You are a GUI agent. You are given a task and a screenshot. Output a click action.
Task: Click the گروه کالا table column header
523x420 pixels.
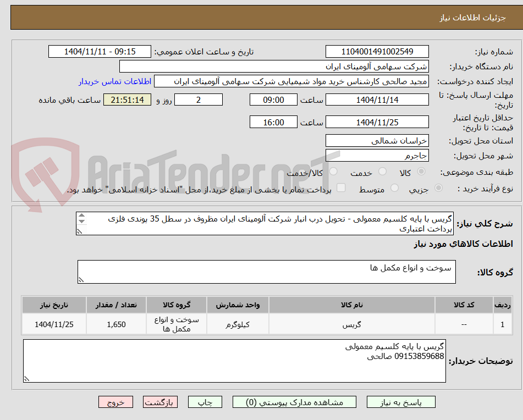(177, 305)
